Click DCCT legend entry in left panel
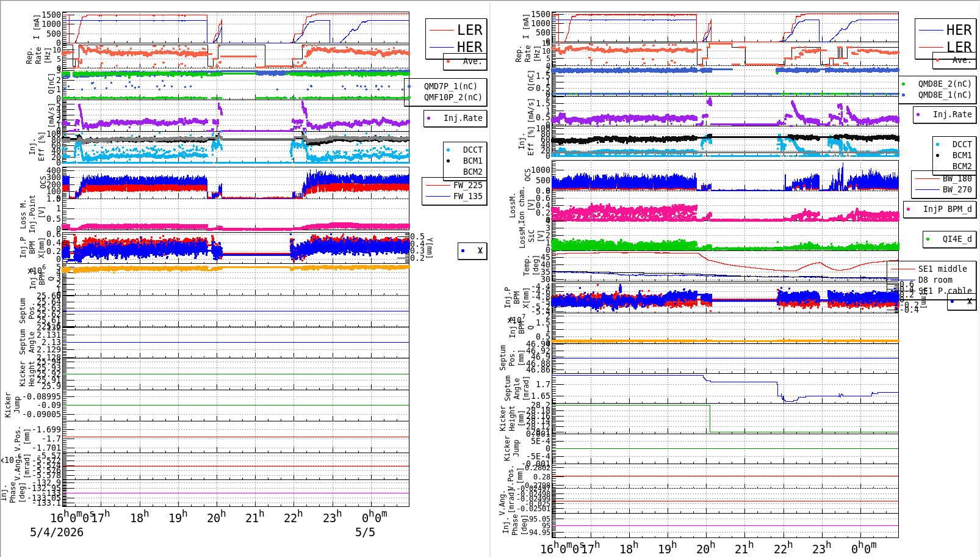The height and width of the screenshot is (557, 980). click(472, 150)
